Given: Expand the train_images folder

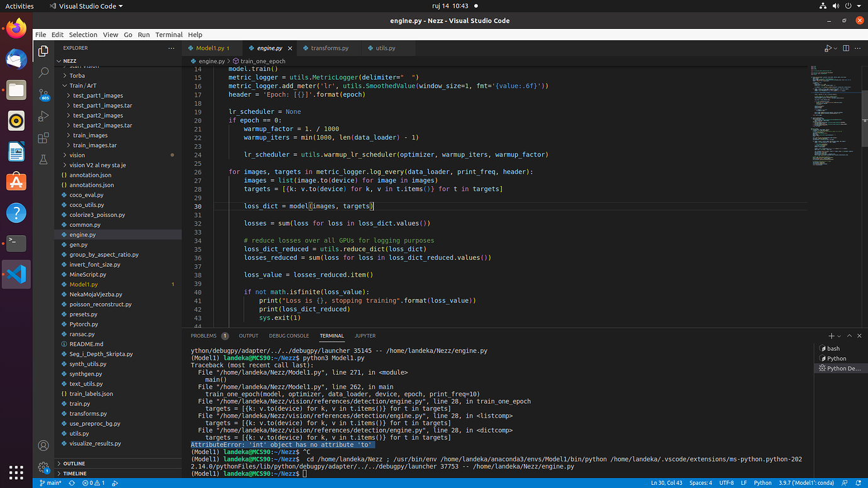Looking at the screenshot, I should [90, 135].
